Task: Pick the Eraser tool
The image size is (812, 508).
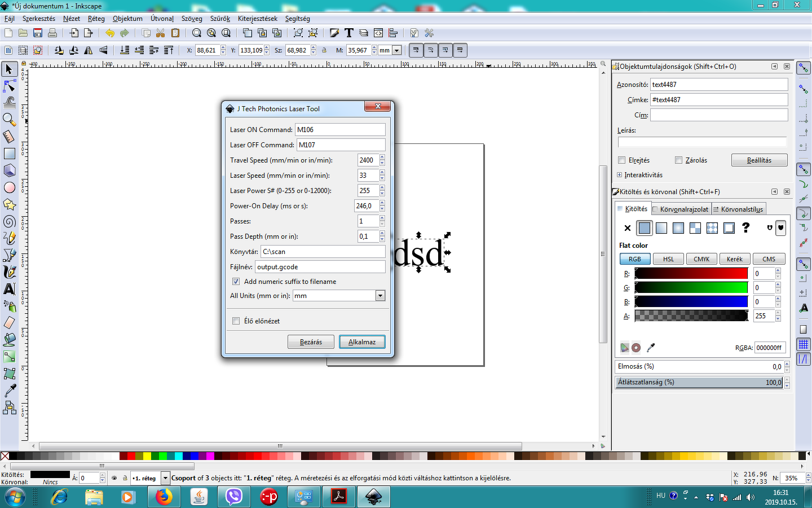Action: [x=10, y=323]
